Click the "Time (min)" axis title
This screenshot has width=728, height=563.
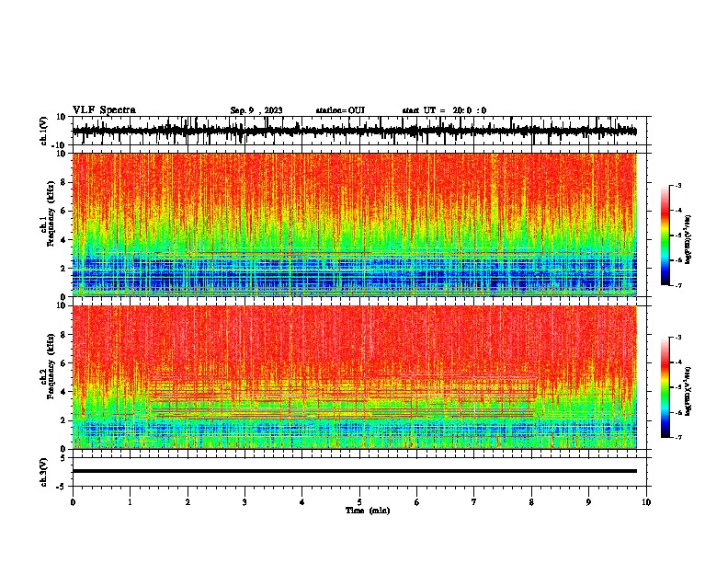click(x=368, y=511)
